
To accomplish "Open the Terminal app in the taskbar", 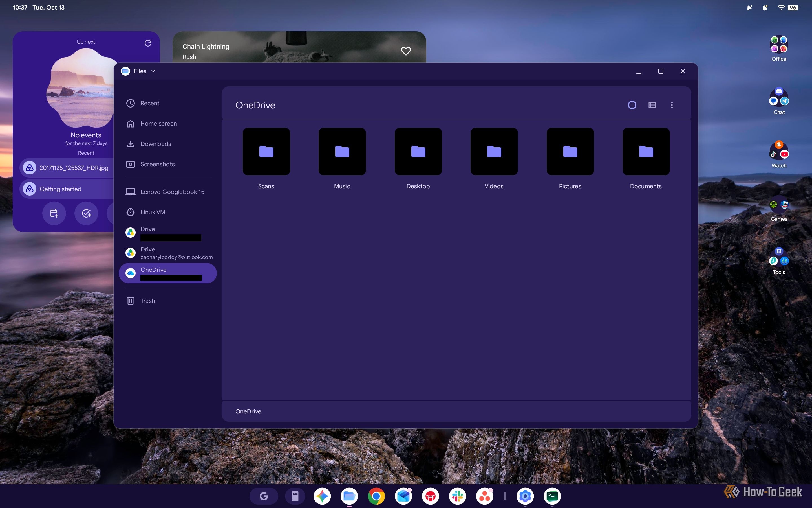I will pos(552,496).
